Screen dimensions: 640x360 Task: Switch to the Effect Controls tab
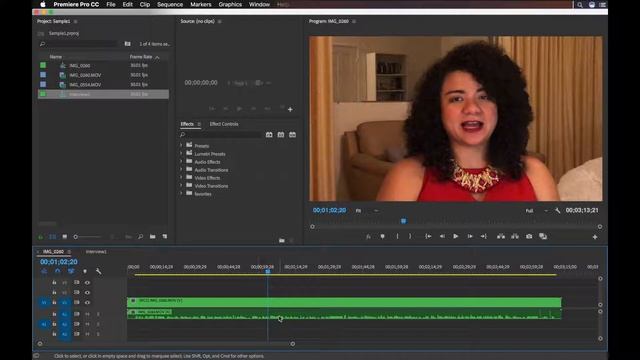pyautogui.click(x=224, y=124)
